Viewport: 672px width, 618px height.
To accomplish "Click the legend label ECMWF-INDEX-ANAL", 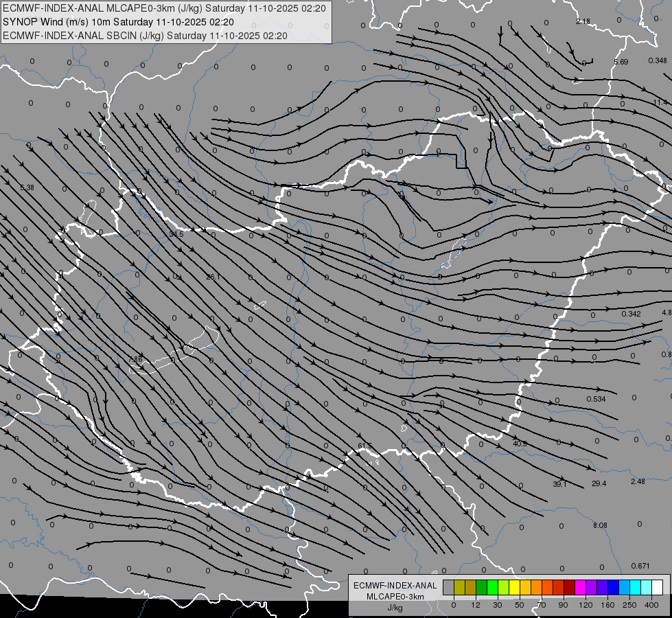I will (x=395, y=586).
